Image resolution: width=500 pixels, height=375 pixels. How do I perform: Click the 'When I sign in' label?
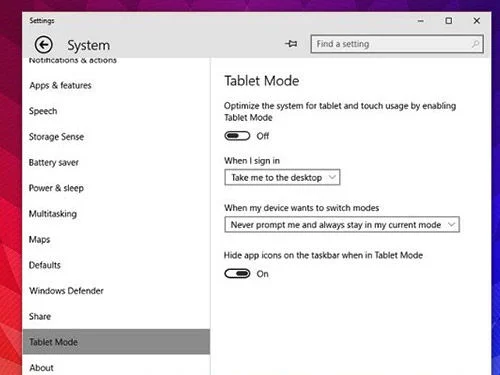click(252, 161)
